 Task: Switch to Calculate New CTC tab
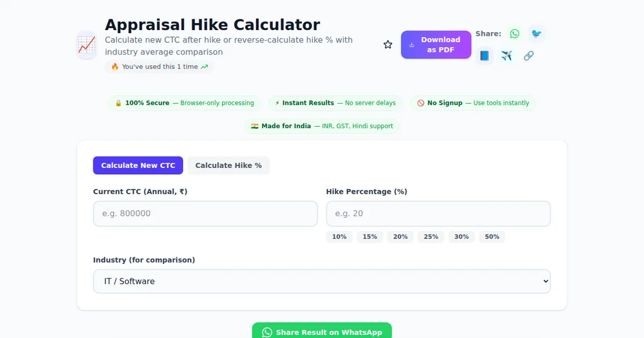click(x=138, y=165)
